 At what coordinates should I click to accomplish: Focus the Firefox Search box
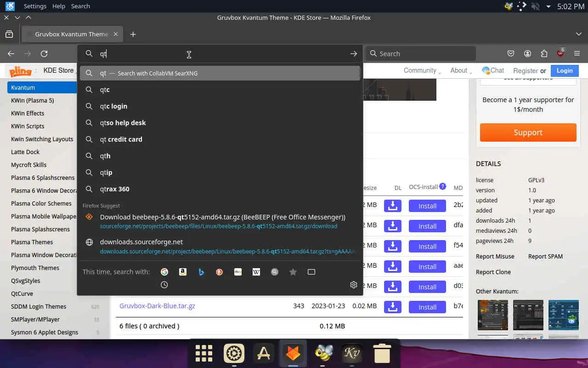click(x=421, y=54)
